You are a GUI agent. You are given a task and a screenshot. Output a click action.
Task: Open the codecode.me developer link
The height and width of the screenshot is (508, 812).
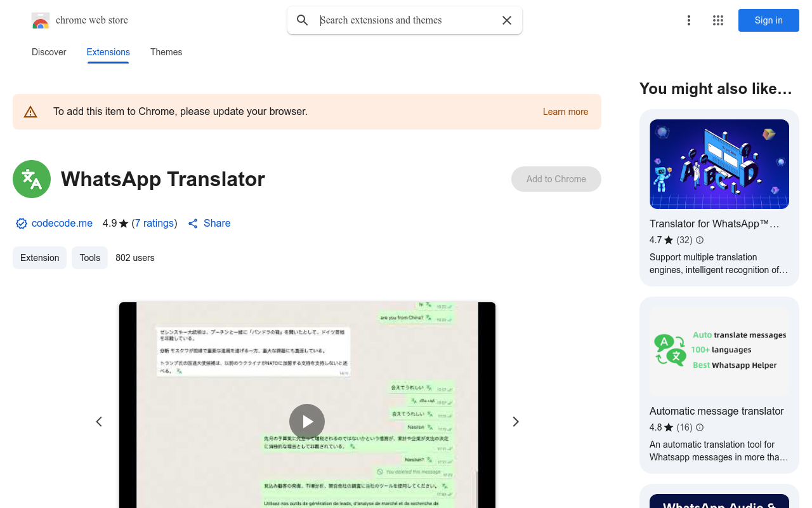click(62, 224)
